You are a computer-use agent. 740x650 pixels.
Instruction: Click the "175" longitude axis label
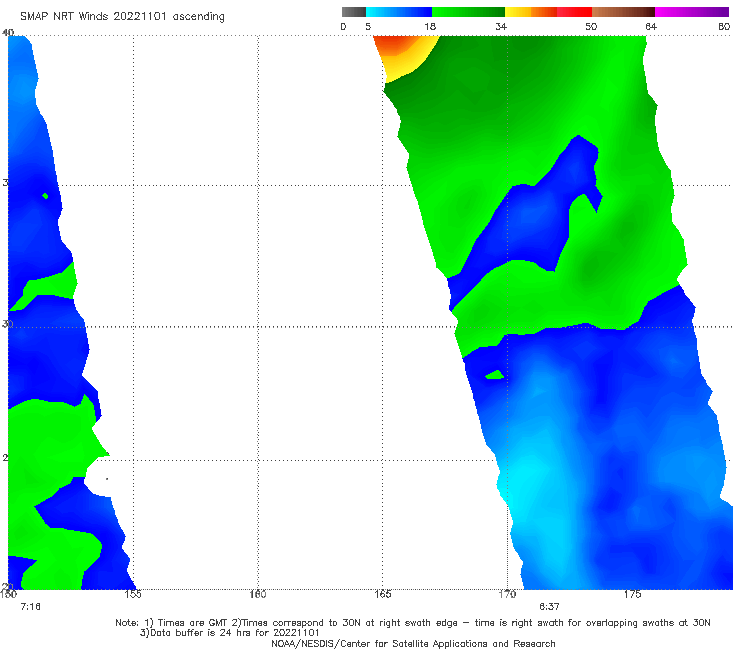point(632,594)
